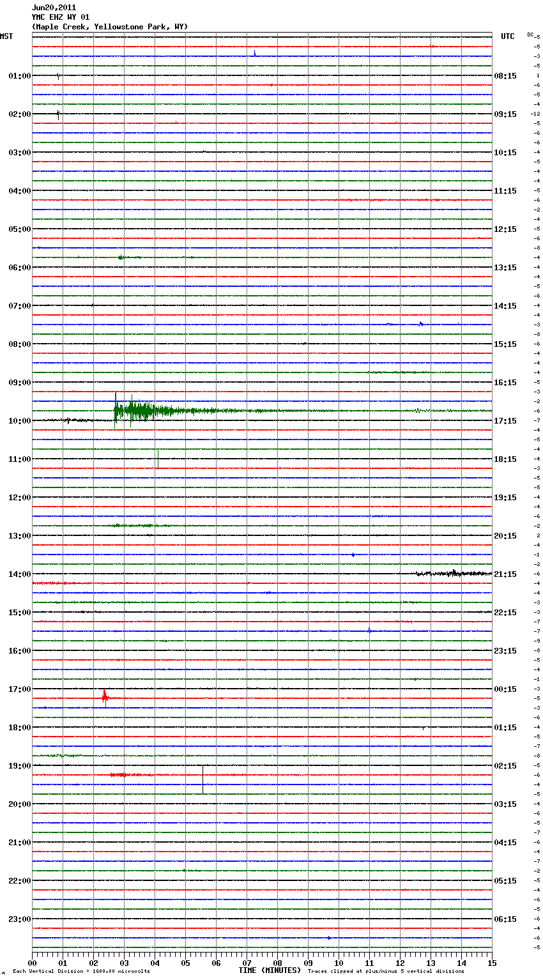Click the DC value '-12' beside 09:15 UTC

point(535,114)
